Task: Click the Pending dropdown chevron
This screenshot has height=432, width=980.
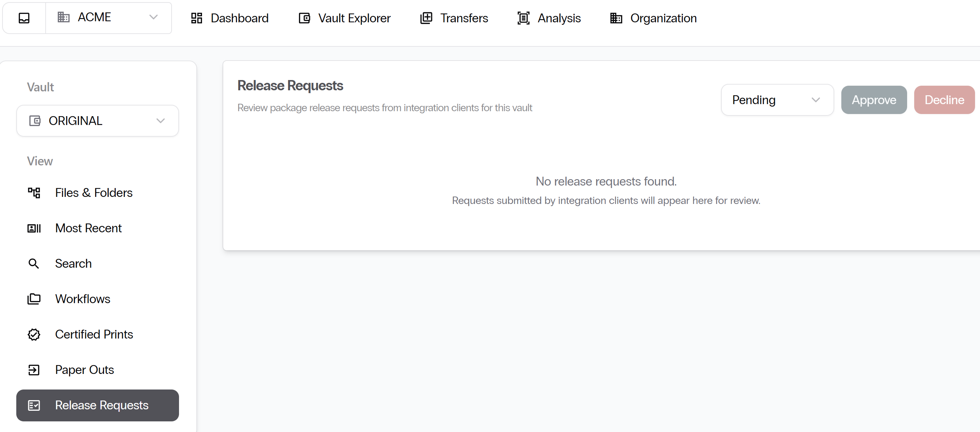Action: tap(815, 100)
